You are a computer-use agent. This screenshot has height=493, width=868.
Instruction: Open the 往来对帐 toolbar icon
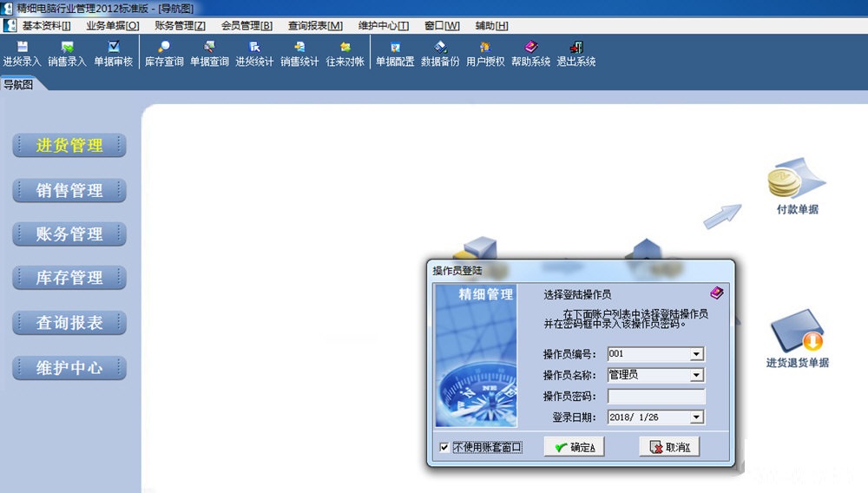tap(345, 54)
